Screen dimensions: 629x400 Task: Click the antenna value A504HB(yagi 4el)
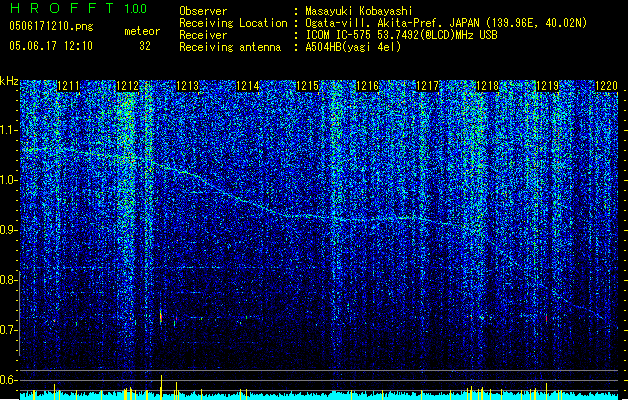[x=353, y=47]
